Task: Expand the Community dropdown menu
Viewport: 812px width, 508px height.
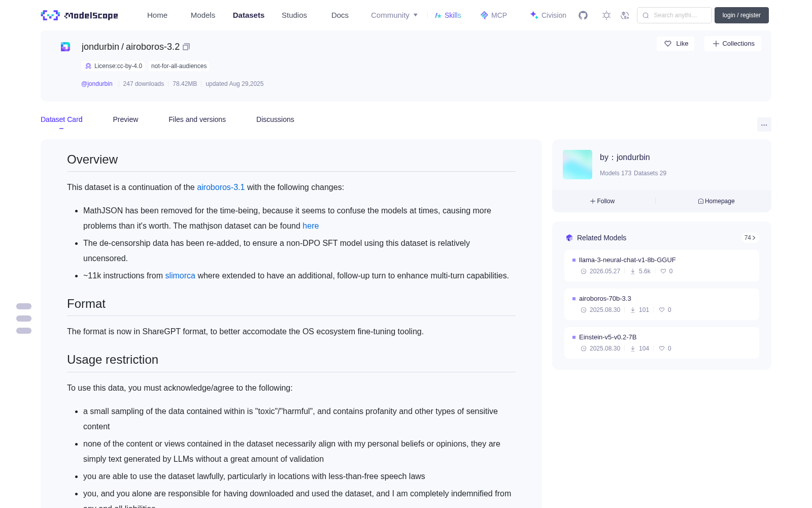Action: tap(394, 15)
